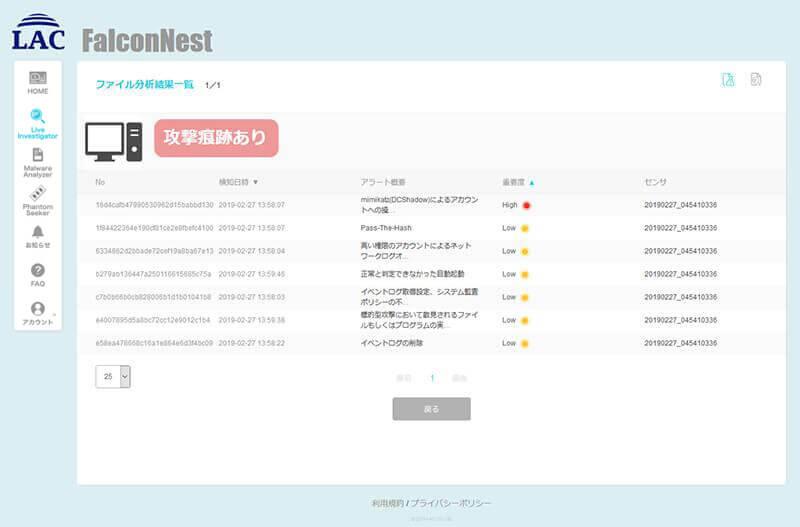Click the hash ID in the mimikatz row
The height and width of the screenshot is (527, 800).
tap(155, 205)
